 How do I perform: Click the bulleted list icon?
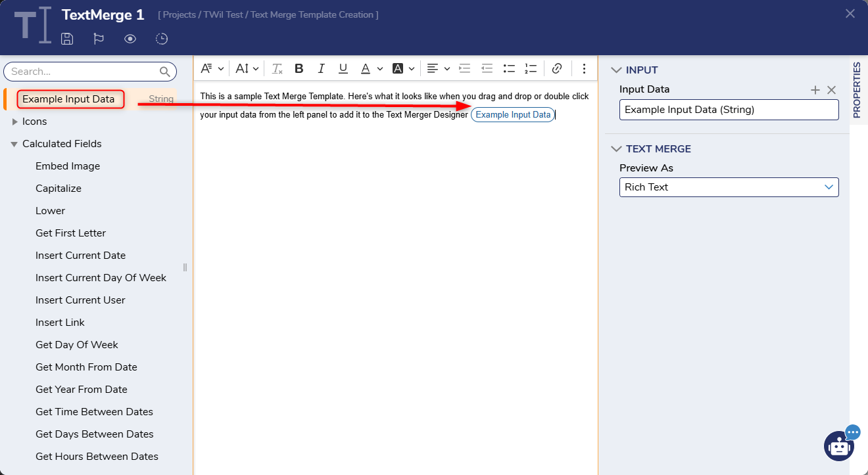point(508,68)
